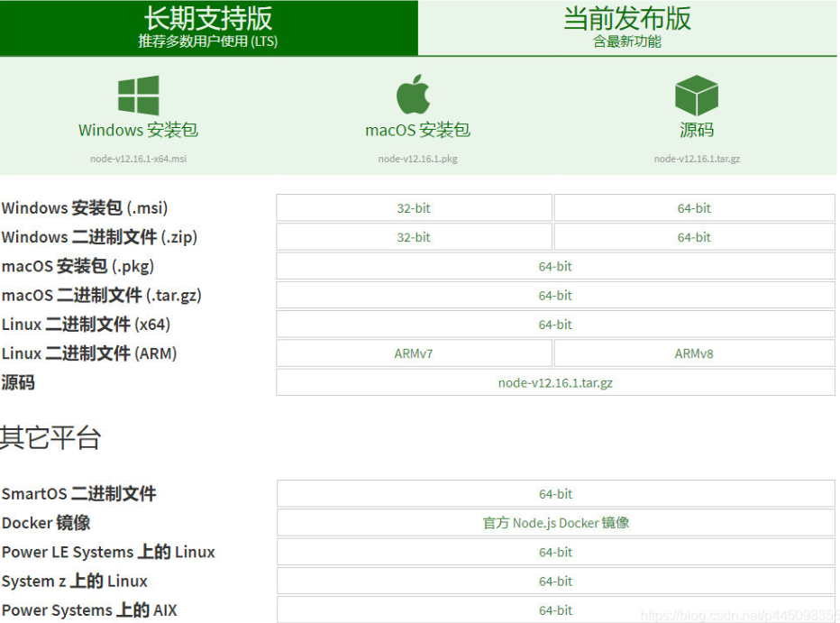Switch to the 长期支持版 LTS tab
The height and width of the screenshot is (623, 840).
click(x=208, y=28)
